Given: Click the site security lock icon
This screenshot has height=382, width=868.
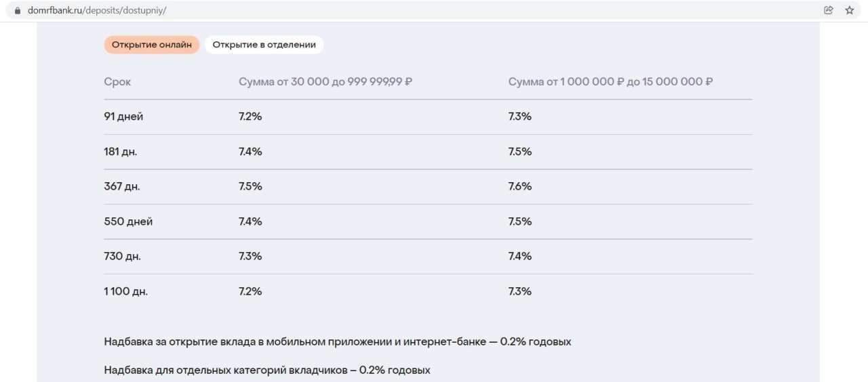Looking at the screenshot, I should (x=18, y=10).
